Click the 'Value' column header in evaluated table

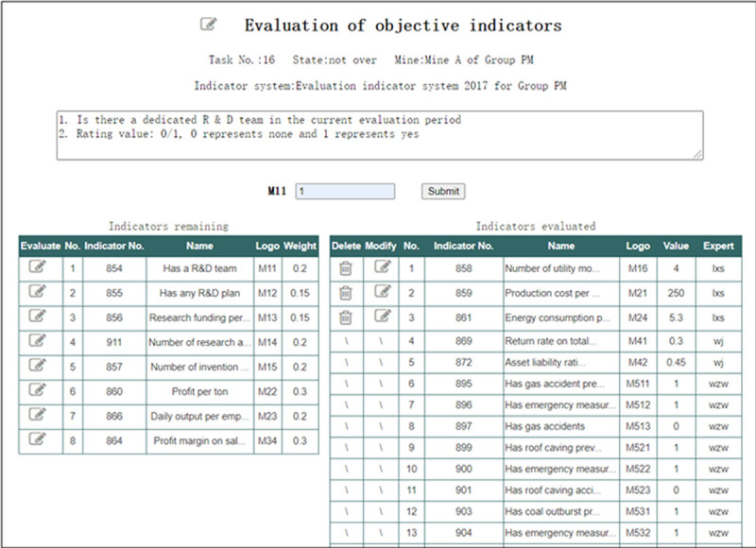675,246
